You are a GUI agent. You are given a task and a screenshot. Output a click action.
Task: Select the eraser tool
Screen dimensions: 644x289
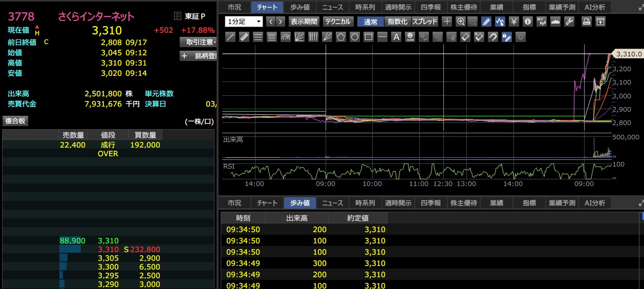click(x=465, y=37)
